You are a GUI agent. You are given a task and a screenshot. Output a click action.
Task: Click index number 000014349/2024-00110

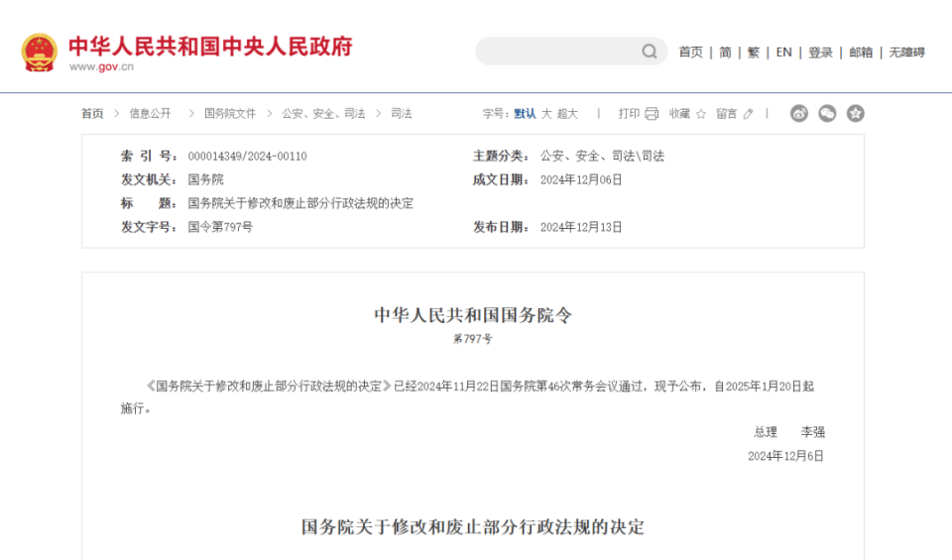(x=247, y=156)
